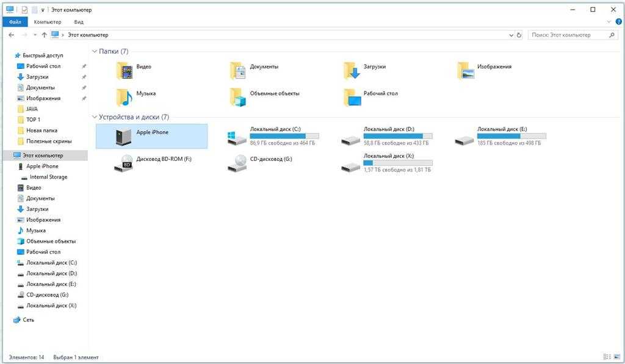Go back with the left arrow button
Image resolution: width=625 pixels, height=364 pixels.
click(x=12, y=35)
